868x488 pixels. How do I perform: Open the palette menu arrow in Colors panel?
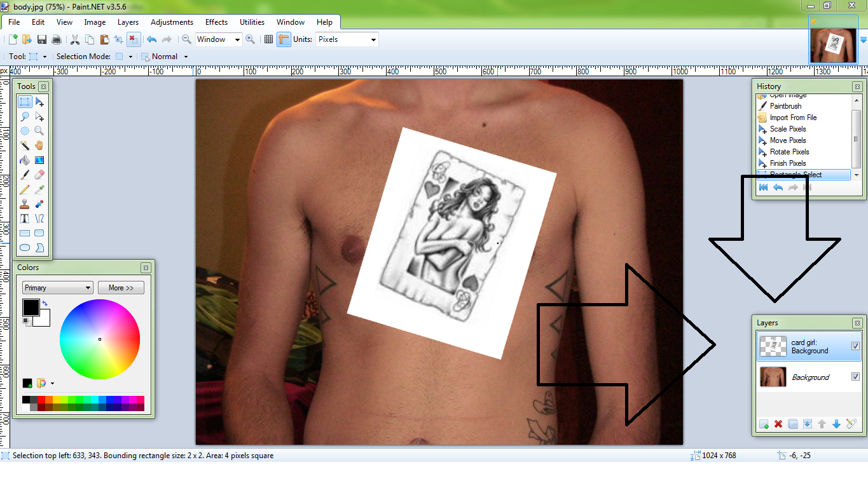coord(52,383)
